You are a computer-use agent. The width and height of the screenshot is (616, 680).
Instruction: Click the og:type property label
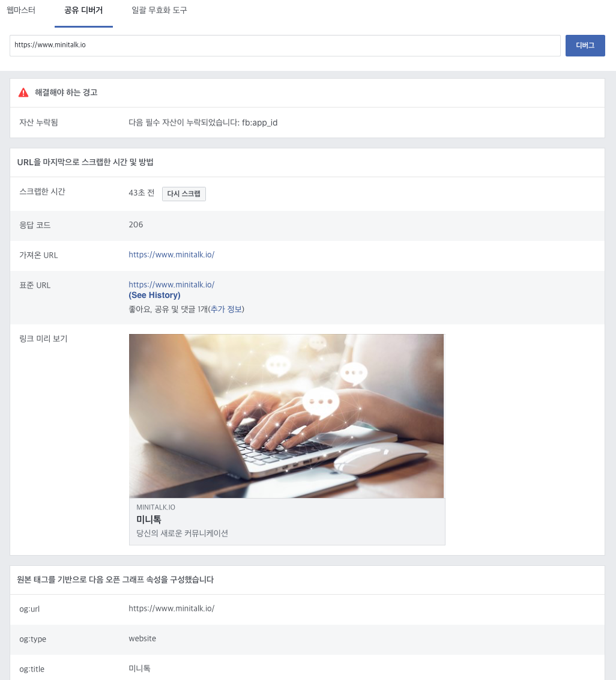(x=32, y=639)
